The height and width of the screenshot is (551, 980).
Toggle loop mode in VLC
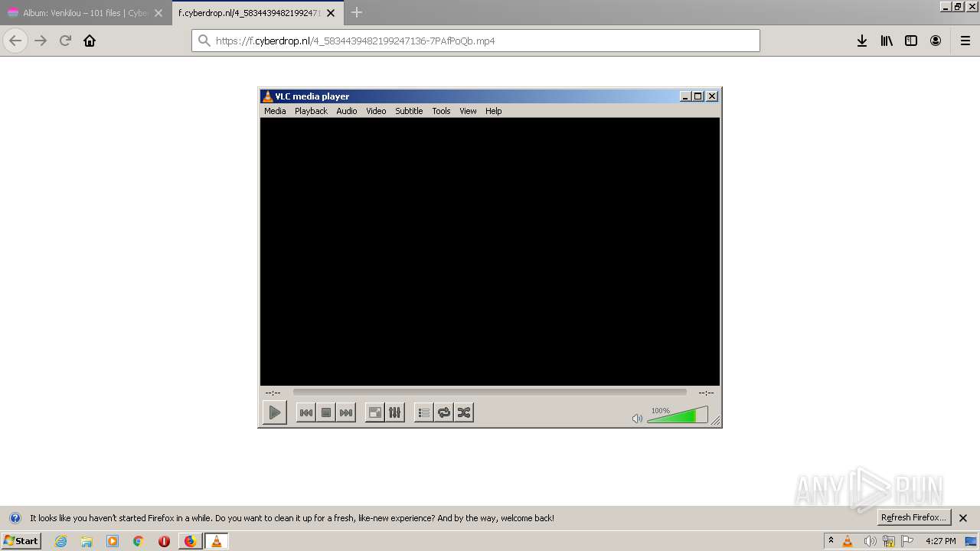(x=444, y=412)
